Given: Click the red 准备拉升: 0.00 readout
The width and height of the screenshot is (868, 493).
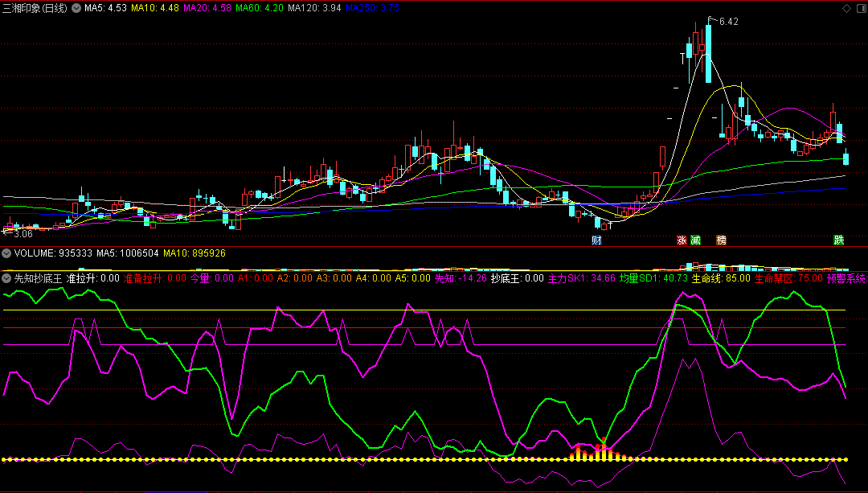Looking at the screenshot, I should tap(155, 278).
